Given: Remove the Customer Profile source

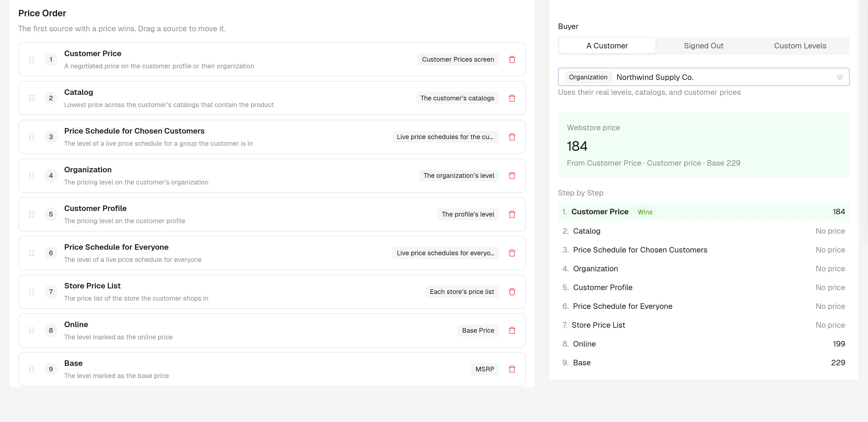Looking at the screenshot, I should click(512, 214).
